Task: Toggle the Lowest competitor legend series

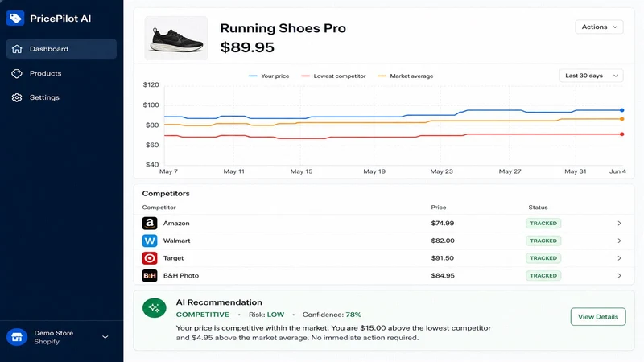Action: (x=333, y=76)
